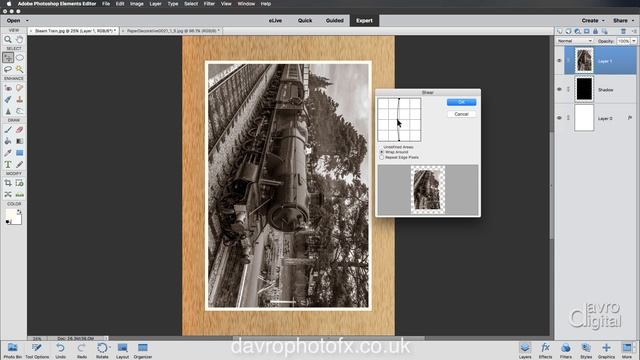Switch to Guided mode tab
This screenshot has width=640, height=360.
[334, 20]
